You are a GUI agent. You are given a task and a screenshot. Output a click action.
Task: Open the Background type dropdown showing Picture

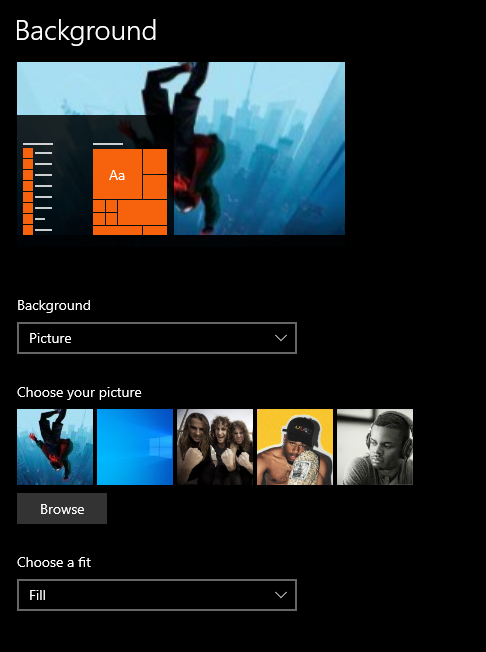[x=157, y=338]
